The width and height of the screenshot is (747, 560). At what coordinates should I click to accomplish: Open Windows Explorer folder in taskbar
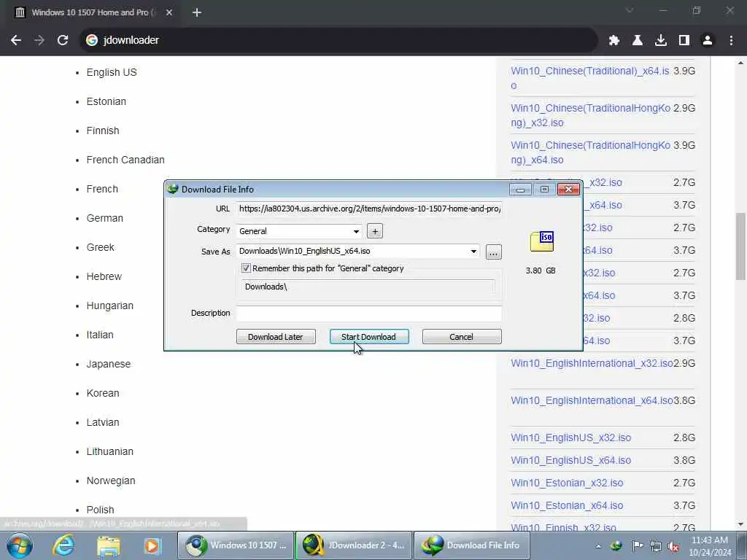tap(108, 545)
